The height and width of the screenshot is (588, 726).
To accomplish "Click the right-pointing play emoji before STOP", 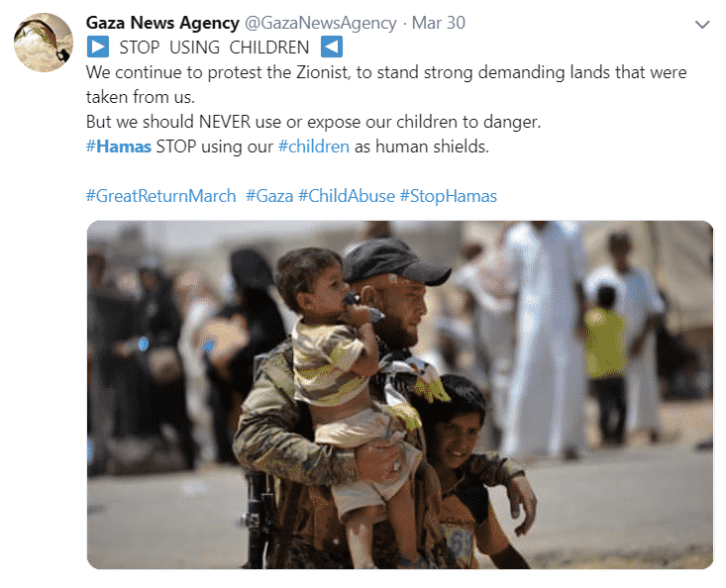I will pos(98,47).
